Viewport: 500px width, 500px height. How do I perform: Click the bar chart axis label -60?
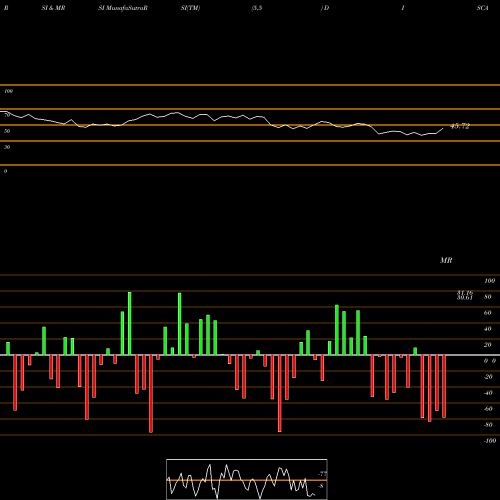tap(488, 409)
